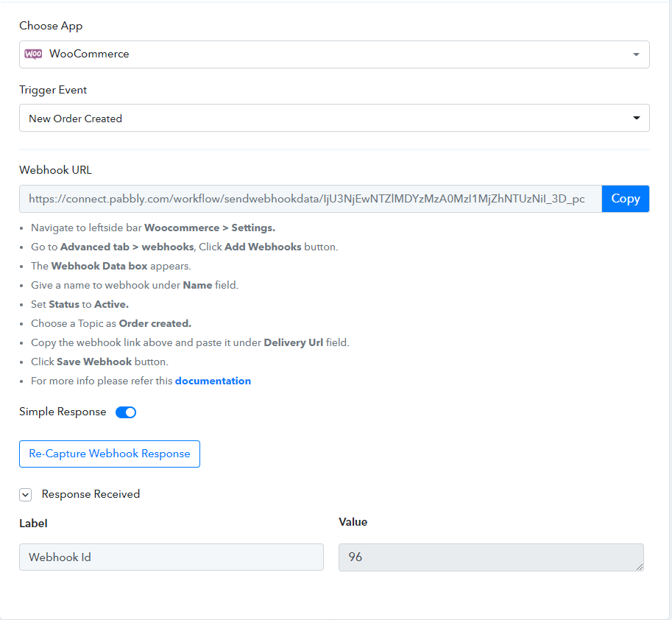This screenshot has width=672, height=620.
Task: Click the 'Navigate to leftside bar' instruction line
Action: pyautogui.click(x=153, y=228)
